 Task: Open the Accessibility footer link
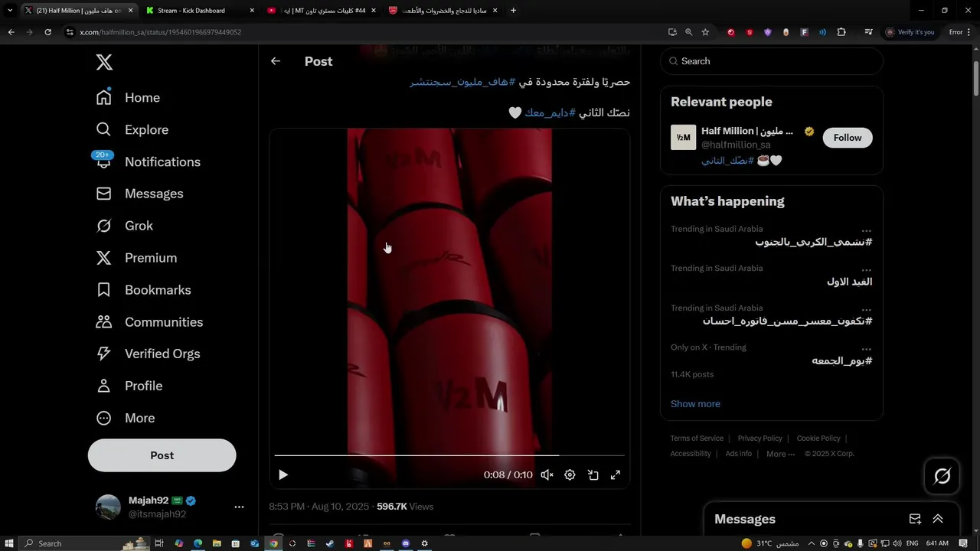click(691, 454)
